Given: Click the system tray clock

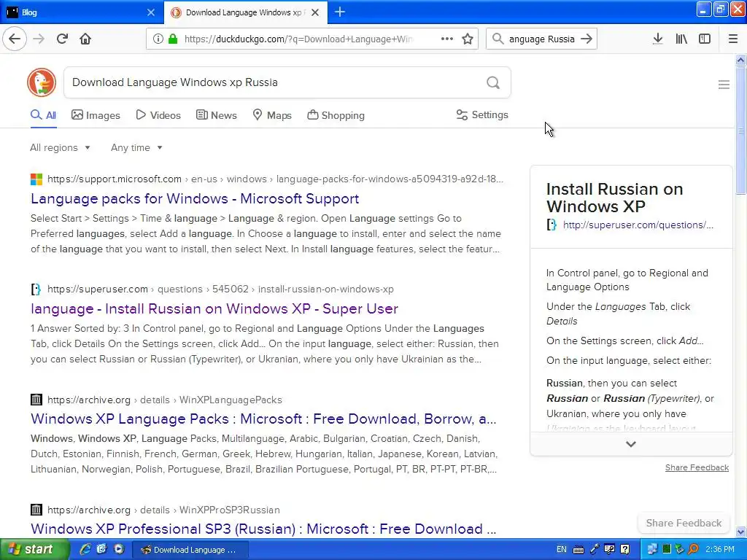Looking at the screenshot, I should click(x=720, y=550).
